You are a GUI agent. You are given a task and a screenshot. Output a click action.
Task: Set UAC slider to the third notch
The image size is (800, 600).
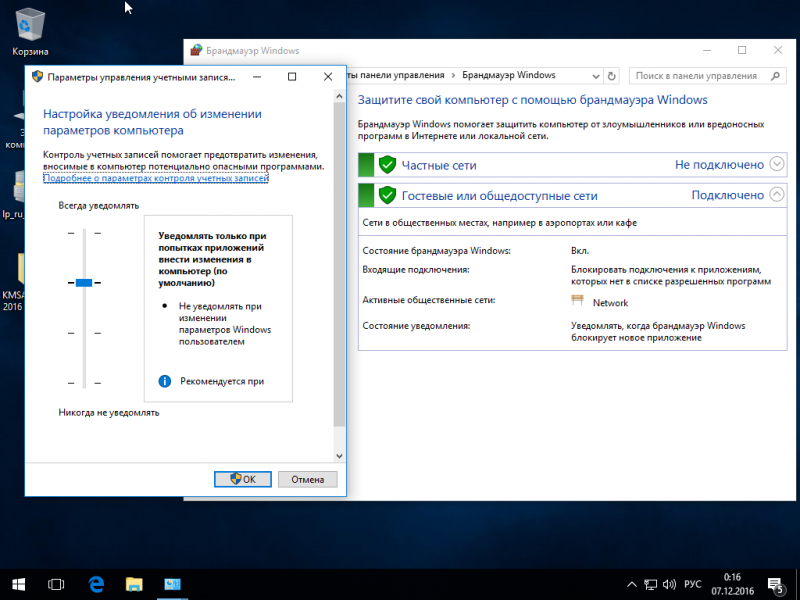click(x=84, y=333)
